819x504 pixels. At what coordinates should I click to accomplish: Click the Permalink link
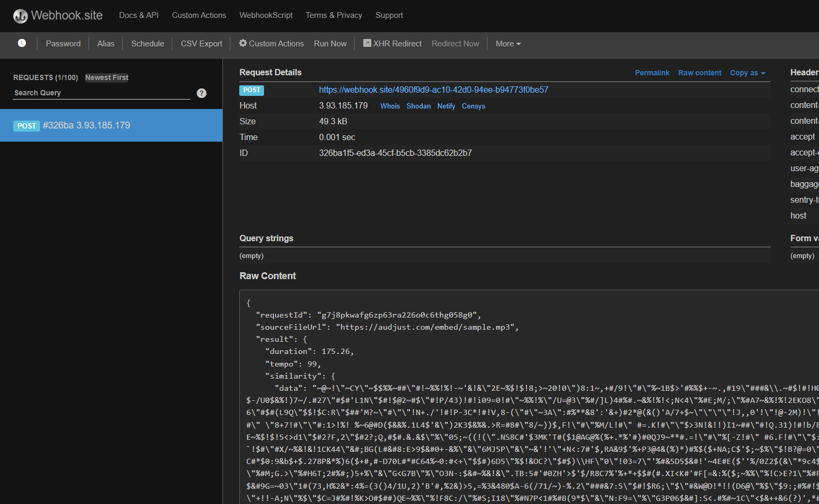tap(652, 73)
